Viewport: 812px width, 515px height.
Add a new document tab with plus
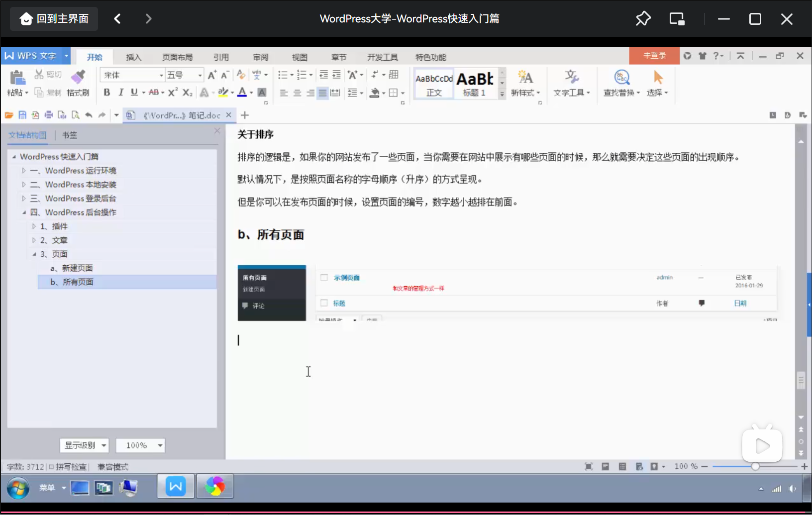[x=245, y=115]
